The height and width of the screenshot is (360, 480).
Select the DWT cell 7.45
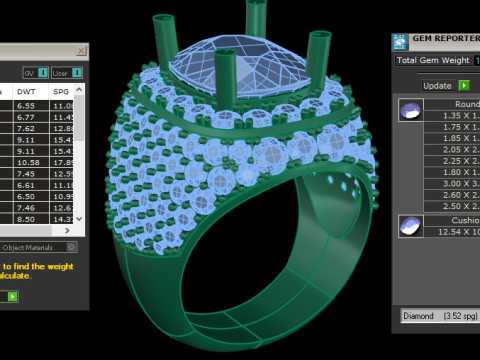point(31,174)
